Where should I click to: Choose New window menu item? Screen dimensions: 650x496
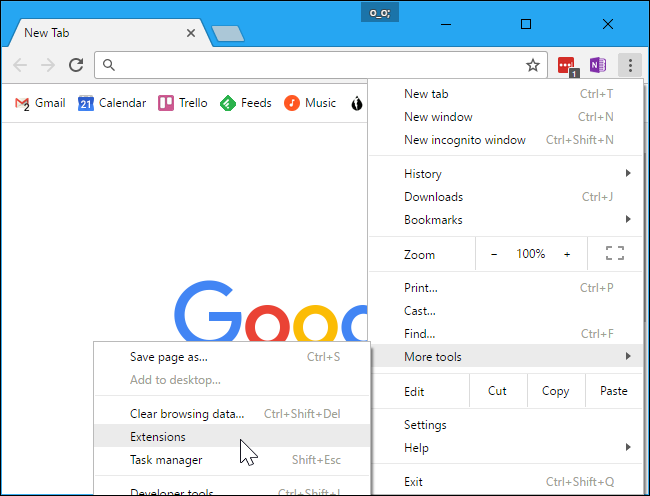point(506,117)
